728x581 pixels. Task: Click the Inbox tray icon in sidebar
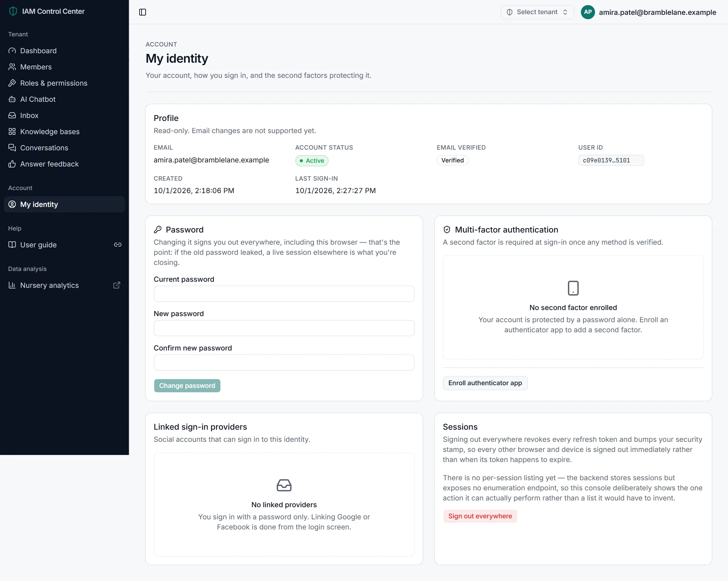(x=12, y=116)
